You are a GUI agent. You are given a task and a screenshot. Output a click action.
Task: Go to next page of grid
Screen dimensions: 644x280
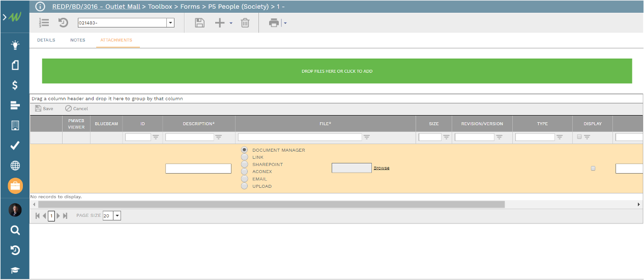coord(58,216)
